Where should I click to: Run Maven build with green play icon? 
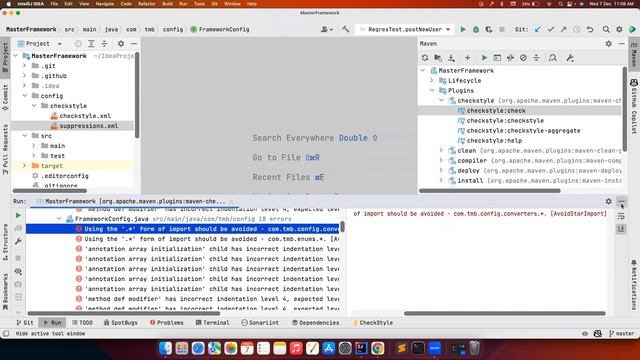click(x=484, y=58)
